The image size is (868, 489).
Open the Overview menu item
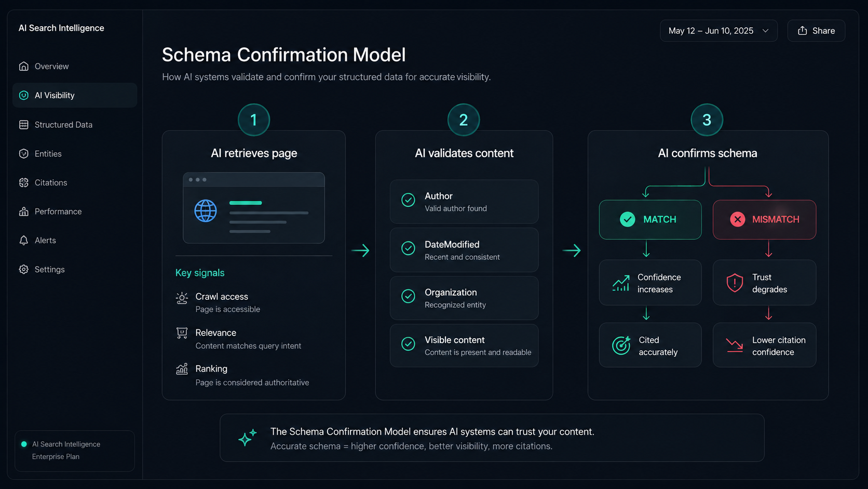tap(75, 66)
